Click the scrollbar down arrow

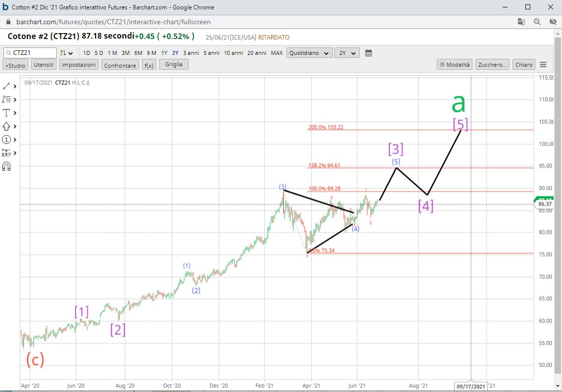(x=558, y=386)
